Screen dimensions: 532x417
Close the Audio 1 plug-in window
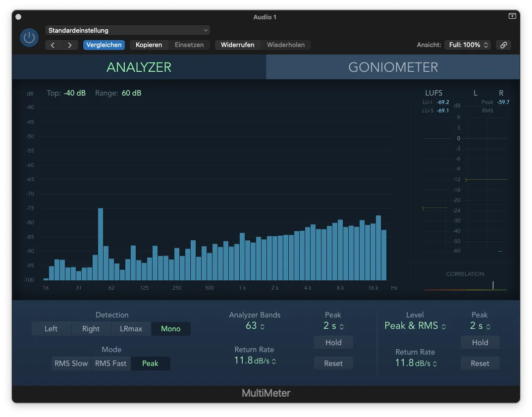[18, 17]
